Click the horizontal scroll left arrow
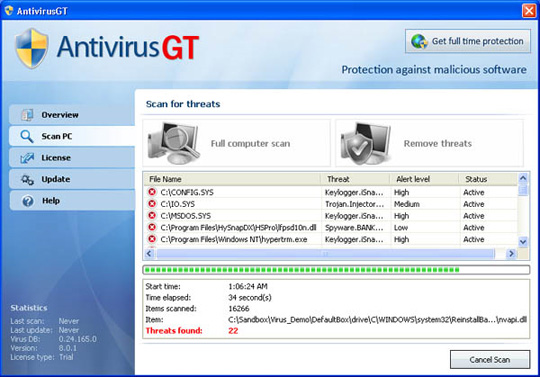The height and width of the screenshot is (377, 540). (149, 254)
